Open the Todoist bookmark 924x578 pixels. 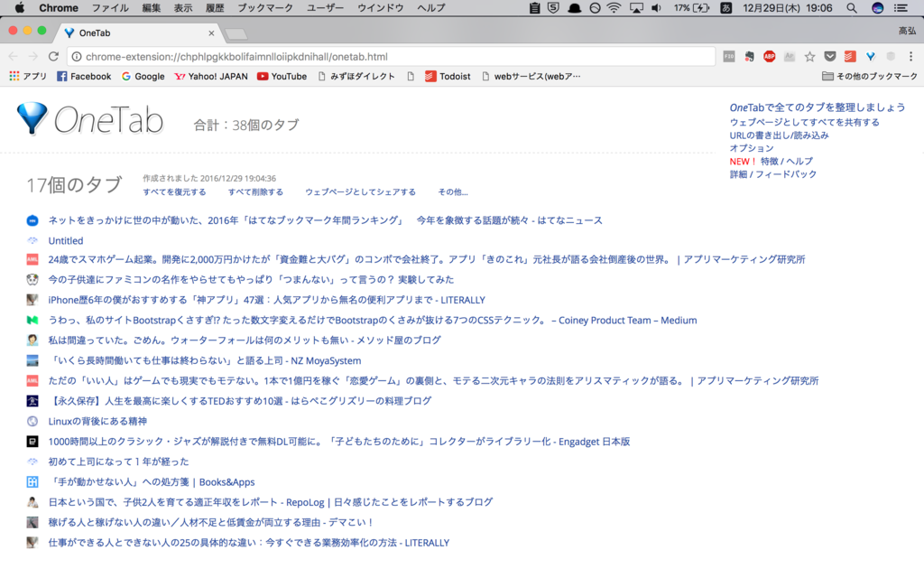click(x=448, y=76)
